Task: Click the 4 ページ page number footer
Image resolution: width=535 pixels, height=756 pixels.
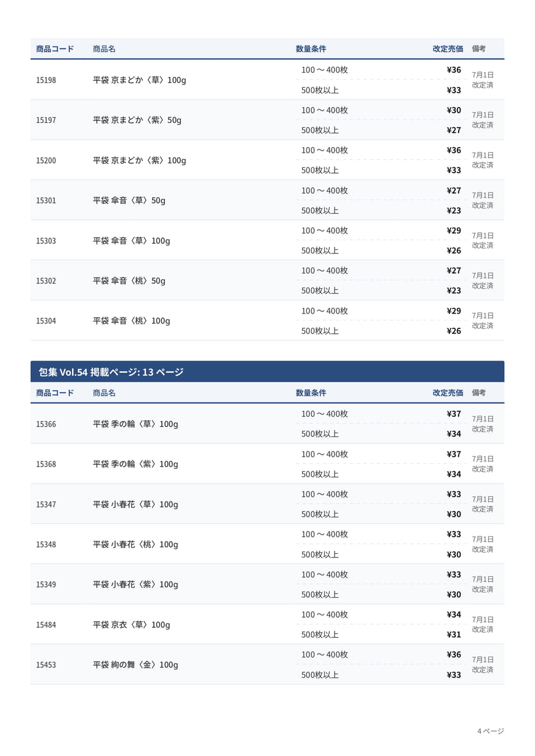Action: click(491, 731)
